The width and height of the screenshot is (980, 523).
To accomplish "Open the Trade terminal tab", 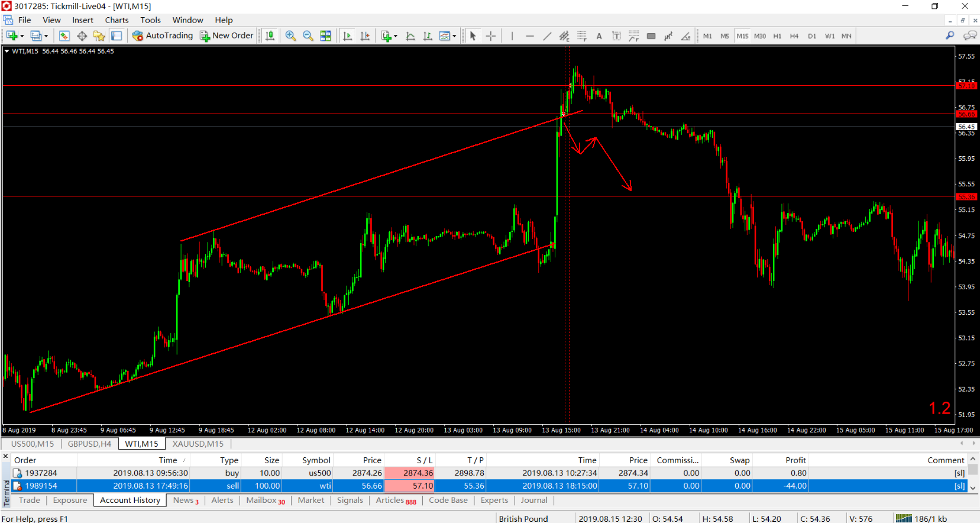I will [30, 501].
